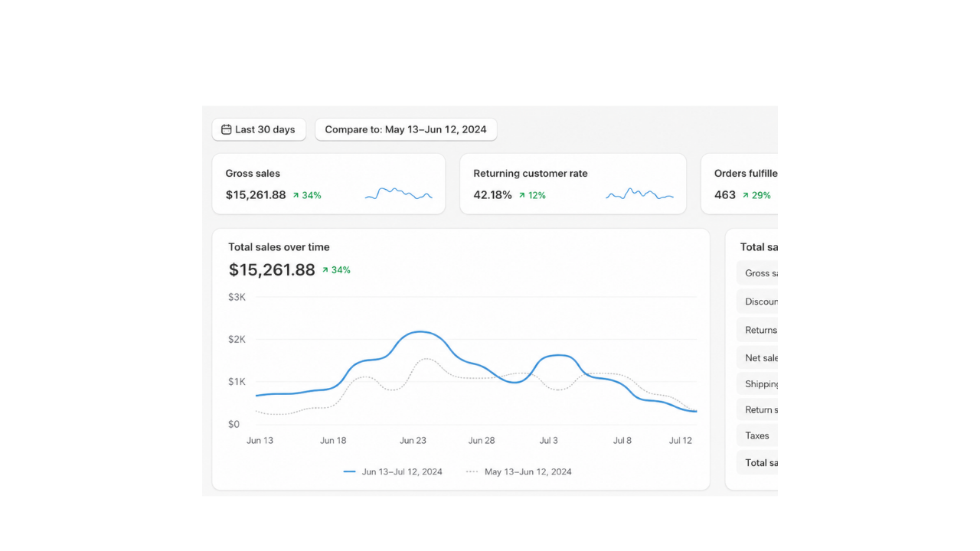Click the 12% increase arrow icon
This screenshot has width=980, height=551.
522,195
